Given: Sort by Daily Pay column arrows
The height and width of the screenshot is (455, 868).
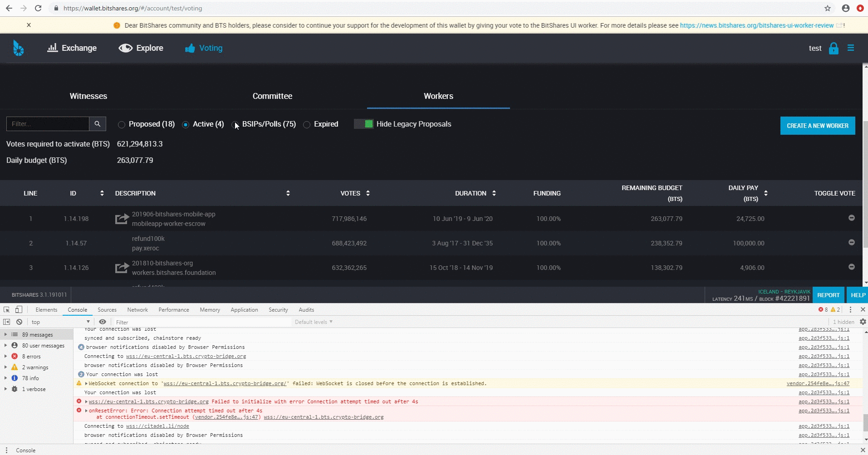Looking at the screenshot, I should (766, 193).
